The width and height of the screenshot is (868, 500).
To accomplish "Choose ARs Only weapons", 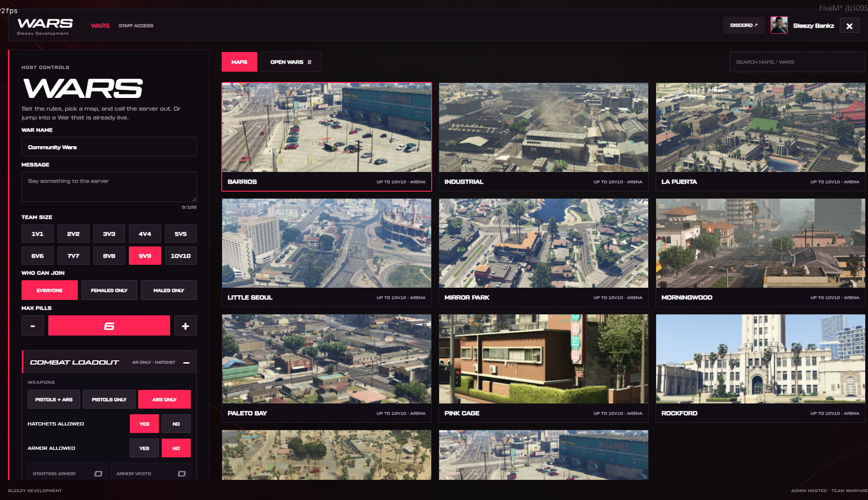I will pos(165,399).
